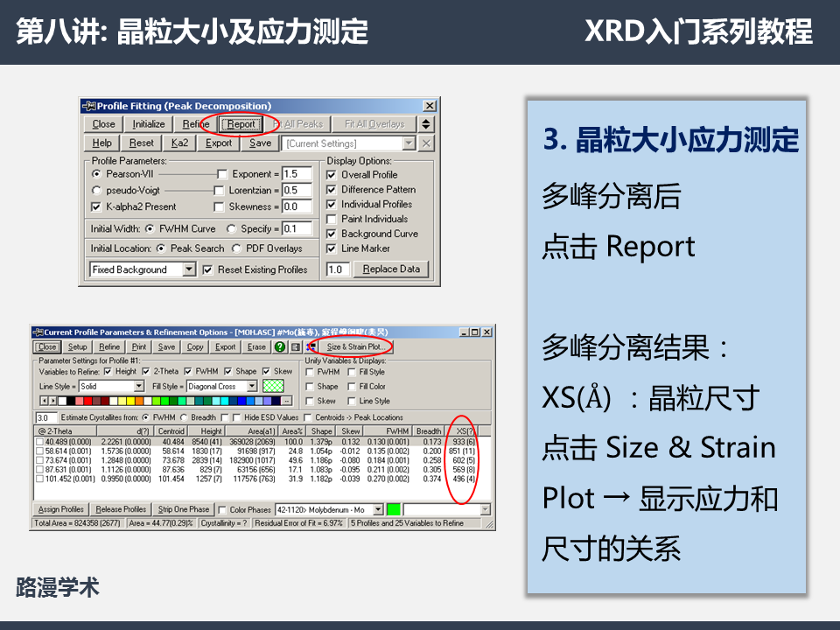840x630 pixels.
Task: Click the X button beside Current Settings dropdown
Action: tap(426, 143)
